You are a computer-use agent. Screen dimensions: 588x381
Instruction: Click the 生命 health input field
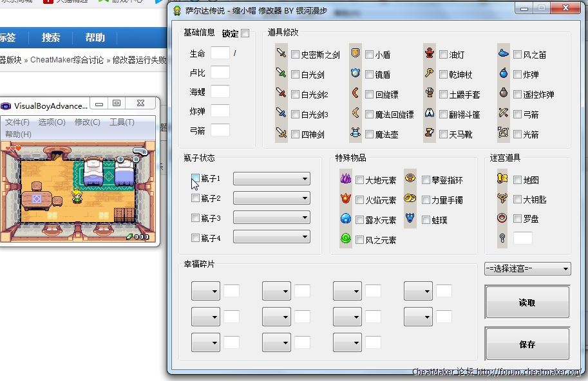pyautogui.click(x=220, y=53)
